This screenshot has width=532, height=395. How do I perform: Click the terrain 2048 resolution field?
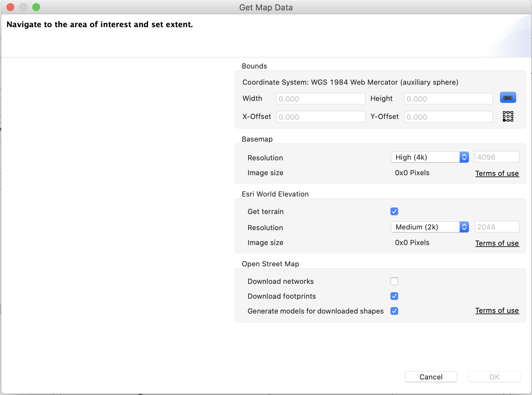pos(497,227)
